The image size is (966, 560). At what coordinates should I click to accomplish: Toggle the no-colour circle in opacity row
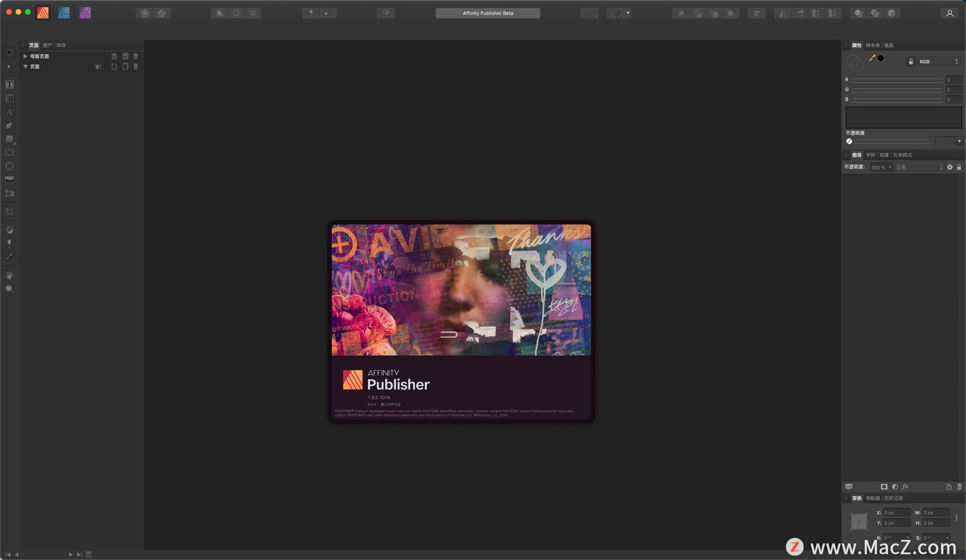(x=849, y=141)
